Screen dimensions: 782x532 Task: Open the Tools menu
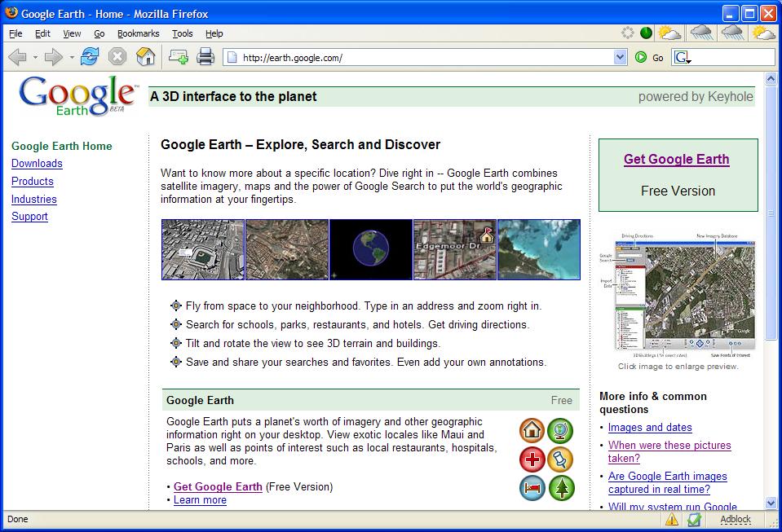pos(183,33)
